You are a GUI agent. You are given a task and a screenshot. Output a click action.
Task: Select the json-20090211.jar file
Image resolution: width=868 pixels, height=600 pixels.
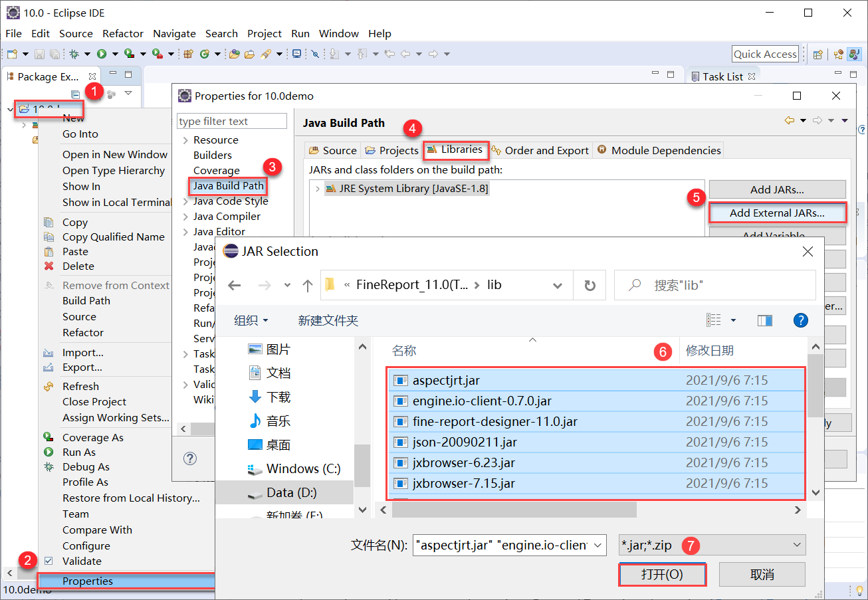tap(465, 442)
